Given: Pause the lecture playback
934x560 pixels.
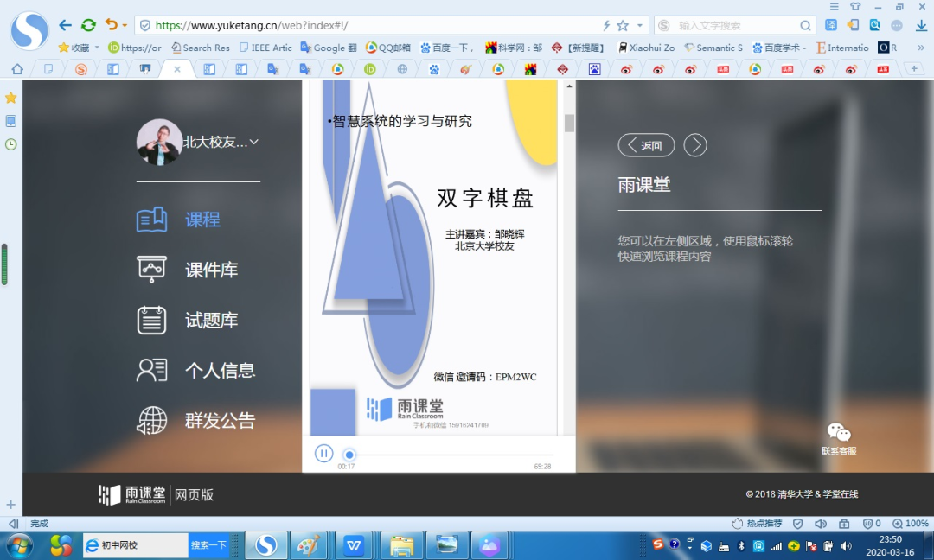Looking at the screenshot, I should (x=323, y=454).
